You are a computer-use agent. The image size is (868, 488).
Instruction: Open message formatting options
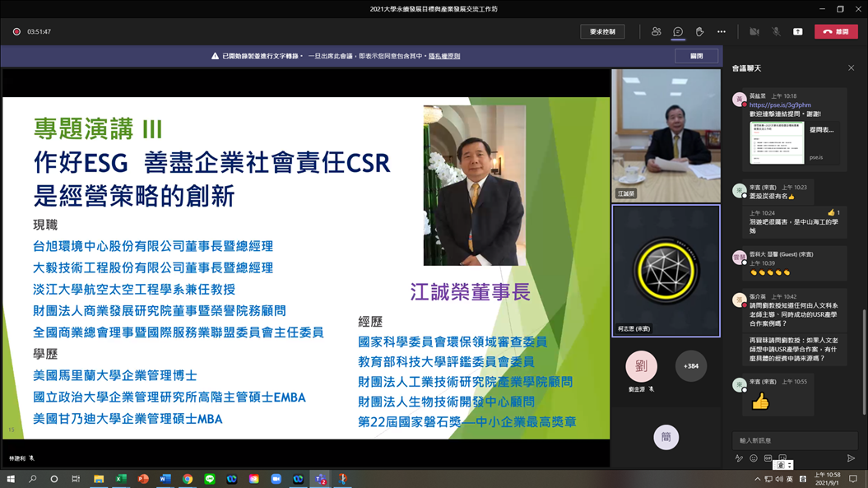pos(740,458)
